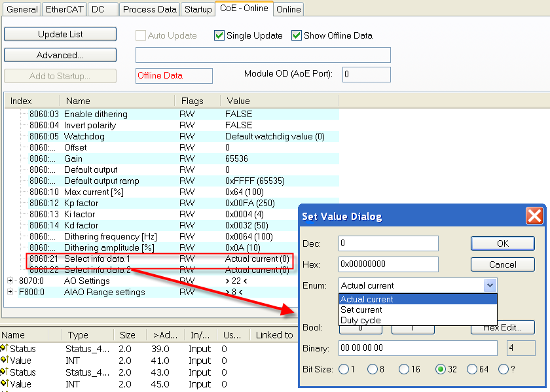Click the icon beside Status at address 39.0

[x=4, y=348]
